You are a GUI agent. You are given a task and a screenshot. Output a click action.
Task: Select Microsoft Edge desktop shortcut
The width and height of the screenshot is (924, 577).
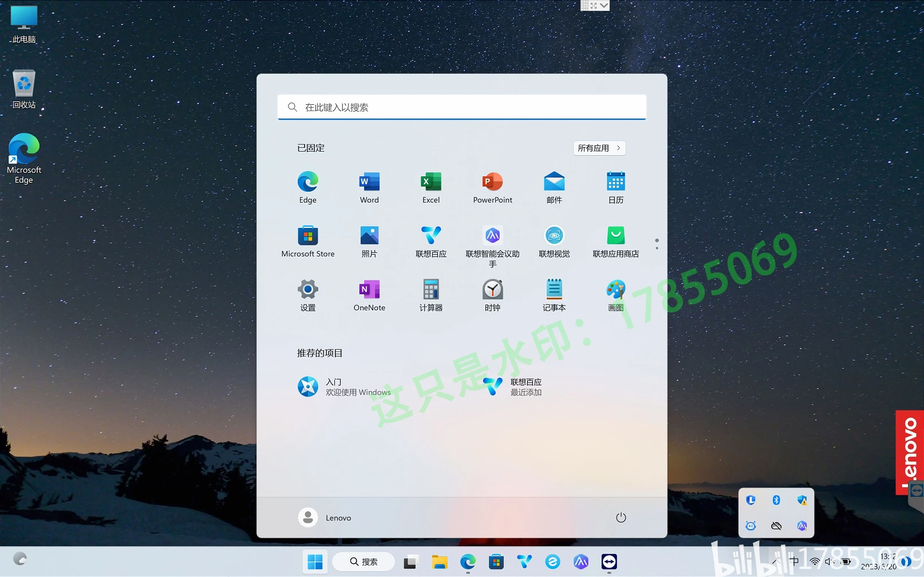tap(24, 159)
